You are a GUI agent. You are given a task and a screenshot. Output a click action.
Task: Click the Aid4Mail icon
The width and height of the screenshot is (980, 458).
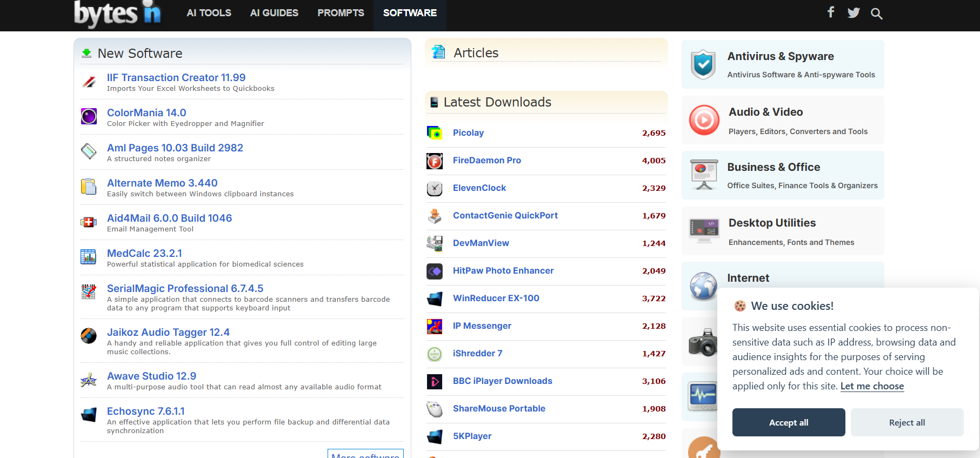point(89,222)
